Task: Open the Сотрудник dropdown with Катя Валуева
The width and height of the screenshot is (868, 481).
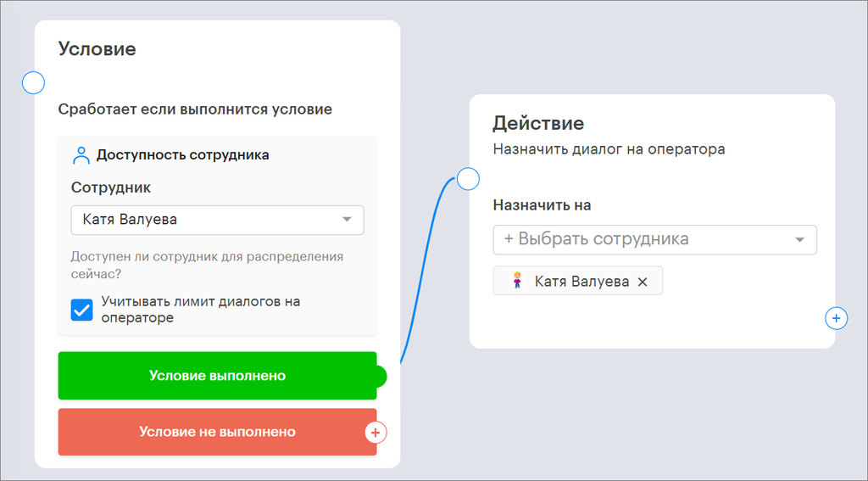Action: (217, 220)
